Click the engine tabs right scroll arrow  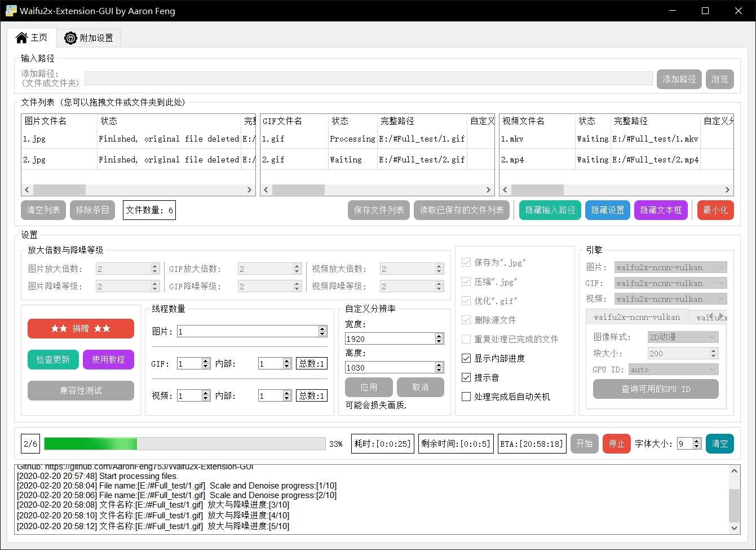click(x=722, y=316)
